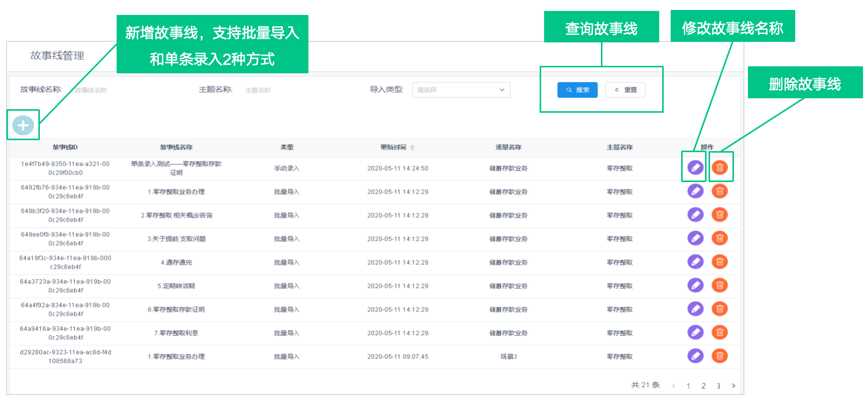Edit the 1.零存整取业务办理 row updated 14:12:29

tap(695, 191)
